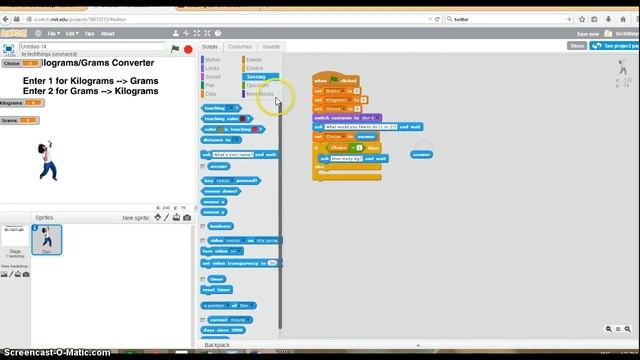Click See project page button
Image resolution: width=640 pixels, height=360 pixels.
click(615, 46)
